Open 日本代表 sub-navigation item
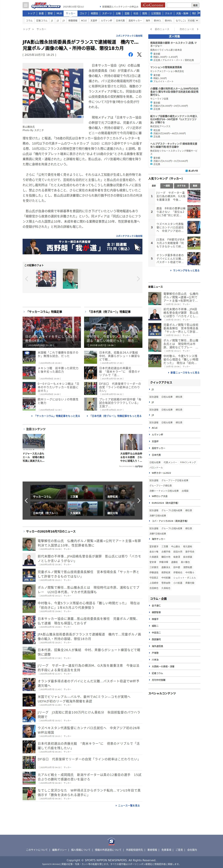This screenshot has width=223, height=868. click(120, 21)
